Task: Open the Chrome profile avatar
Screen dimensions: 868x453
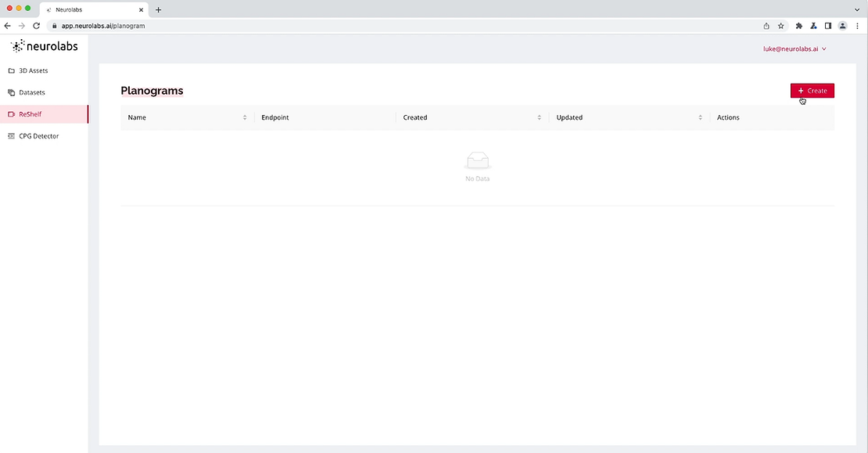Action: (x=842, y=26)
